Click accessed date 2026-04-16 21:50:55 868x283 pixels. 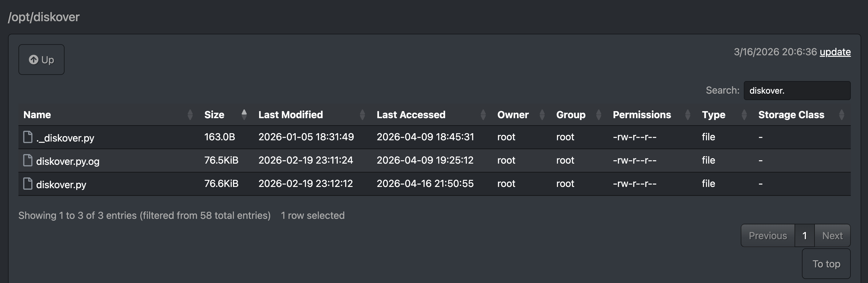425,183
